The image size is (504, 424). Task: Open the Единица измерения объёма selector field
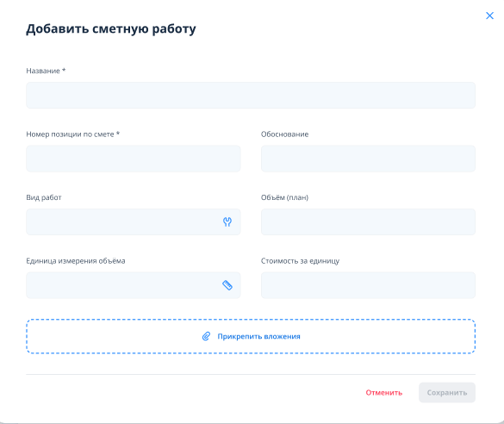point(134,285)
